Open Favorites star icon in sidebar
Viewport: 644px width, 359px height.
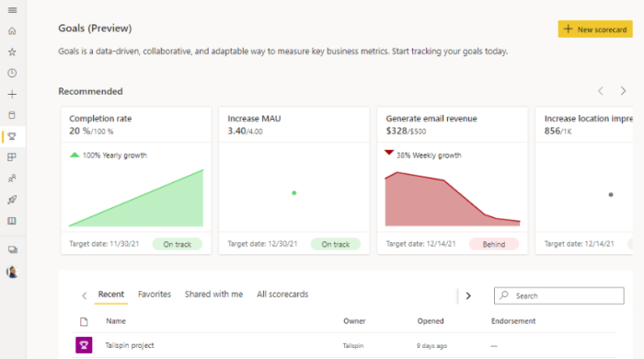pos(12,52)
